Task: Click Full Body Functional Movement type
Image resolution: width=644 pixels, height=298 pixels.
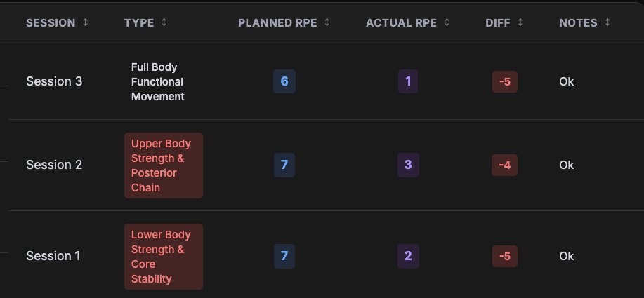Action: pos(158,82)
